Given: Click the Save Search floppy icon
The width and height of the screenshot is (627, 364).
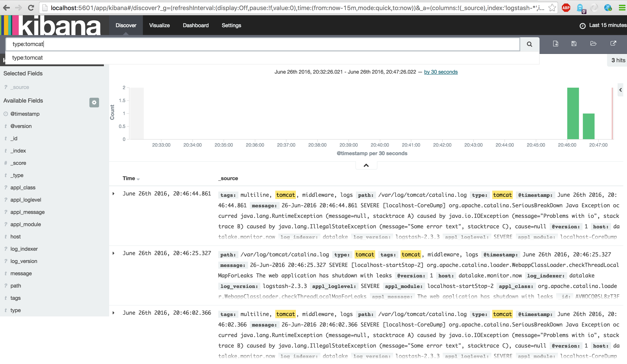Looking at the screenshot, I should 574,44.
